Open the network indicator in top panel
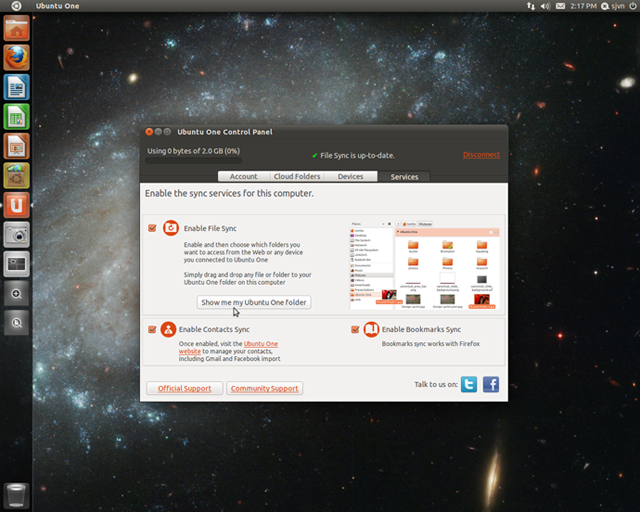The height and width of the screenshot is (512, 640). point(531,6)
